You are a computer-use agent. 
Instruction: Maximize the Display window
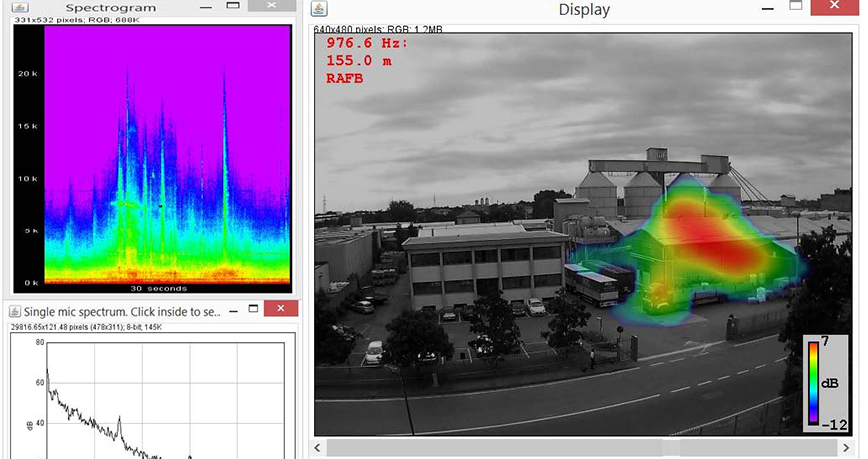coord(796,6)
